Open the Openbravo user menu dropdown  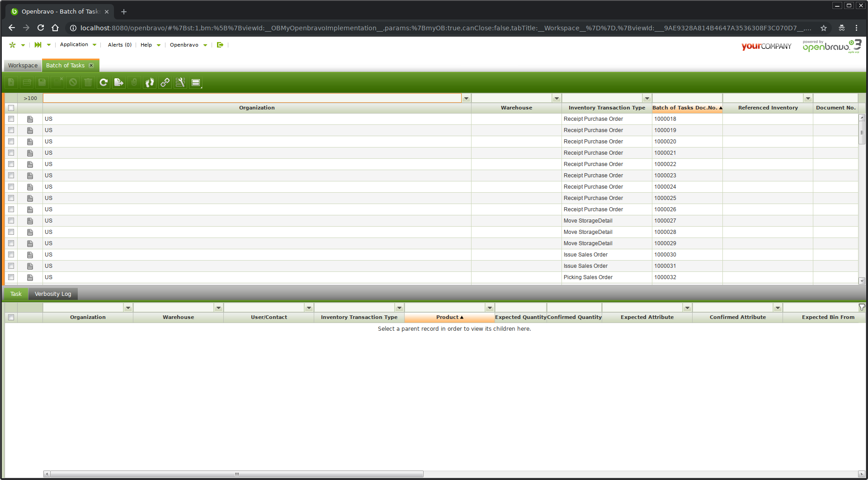click(x=189, y=45)
